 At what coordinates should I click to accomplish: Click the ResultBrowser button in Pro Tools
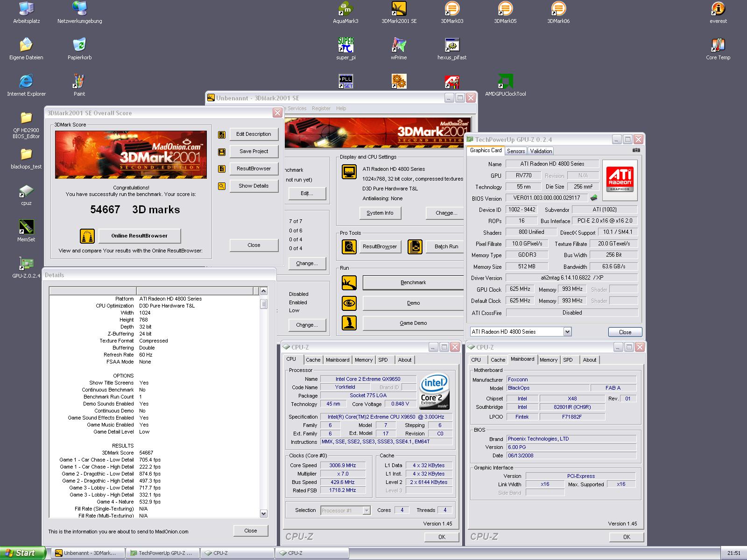[380, 246]
